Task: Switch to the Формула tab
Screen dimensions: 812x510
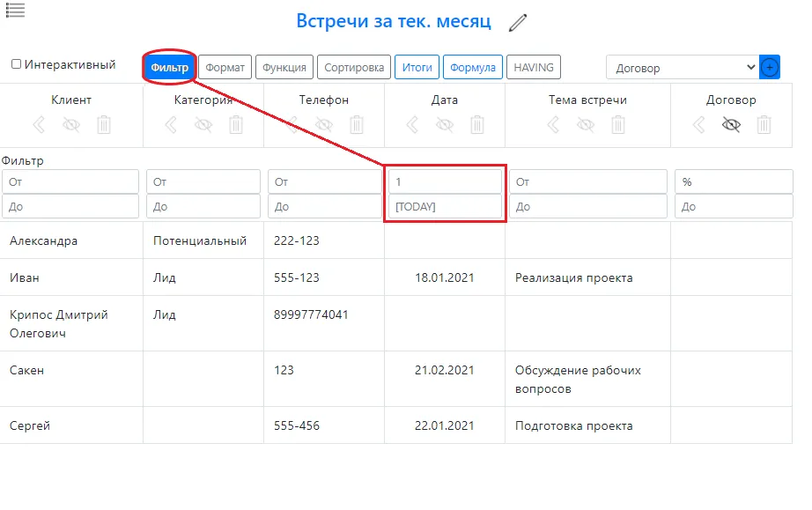Action: point(473,67)
